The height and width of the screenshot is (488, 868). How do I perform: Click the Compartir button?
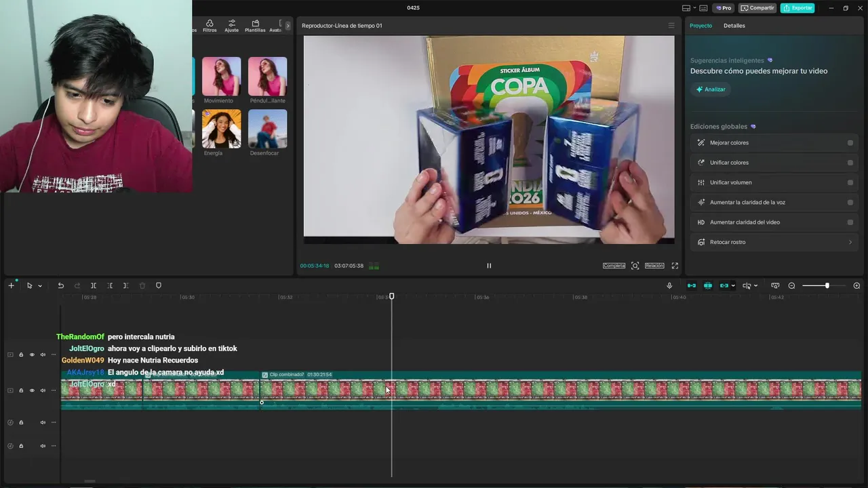click(x=757, y=8)
